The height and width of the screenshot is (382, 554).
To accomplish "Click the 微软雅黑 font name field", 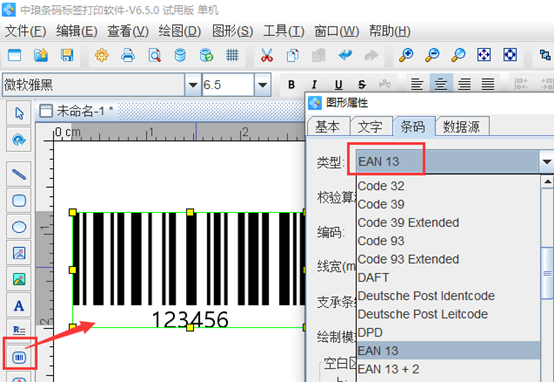I will [94, 85].
